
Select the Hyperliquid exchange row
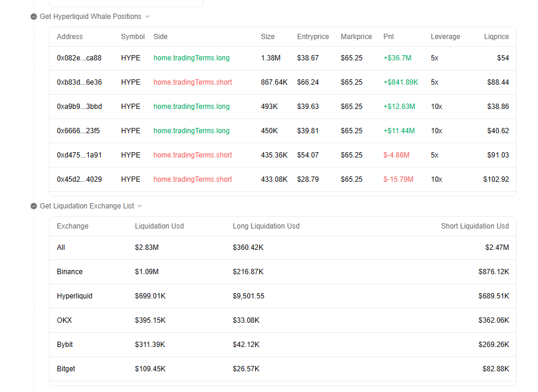(x=283, y=296)
